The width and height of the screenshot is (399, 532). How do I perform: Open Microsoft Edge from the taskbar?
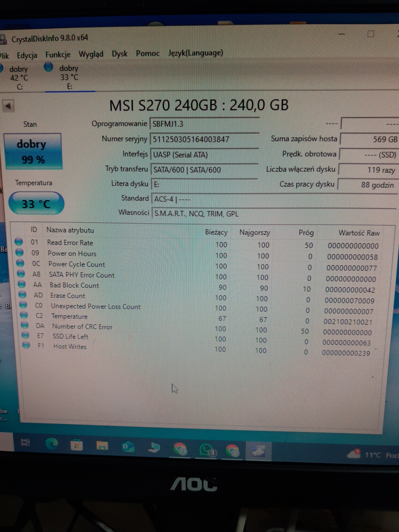(x=52, y=444)
